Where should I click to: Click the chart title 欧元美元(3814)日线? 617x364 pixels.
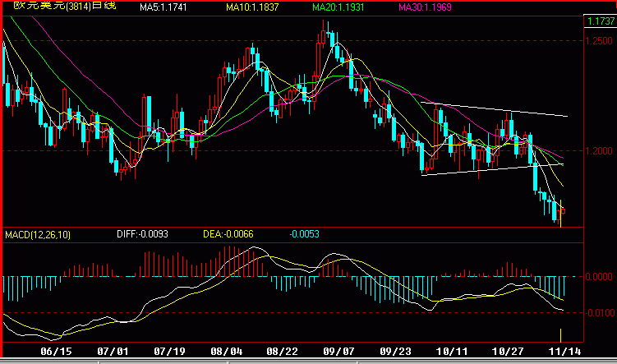[65, 6]
